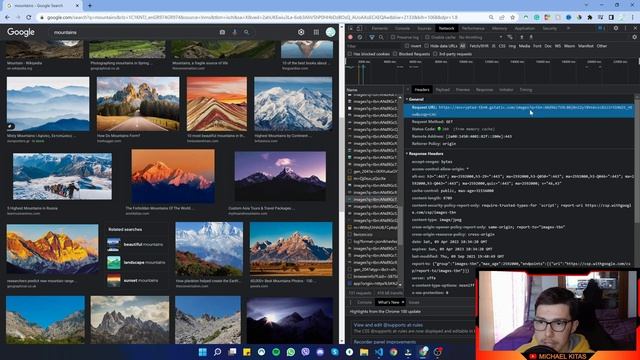Open the taskbar search
Screen dimensions: 640x360
(x=217, y=352)
